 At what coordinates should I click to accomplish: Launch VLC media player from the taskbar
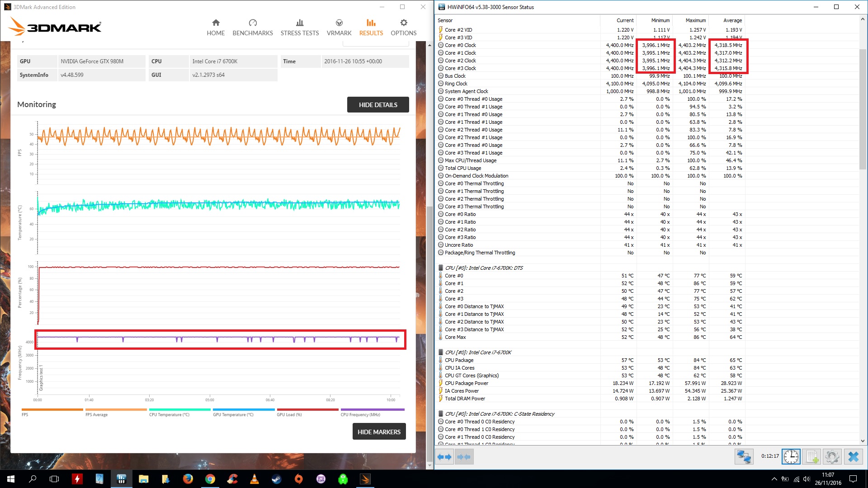[x=254, y=479]
